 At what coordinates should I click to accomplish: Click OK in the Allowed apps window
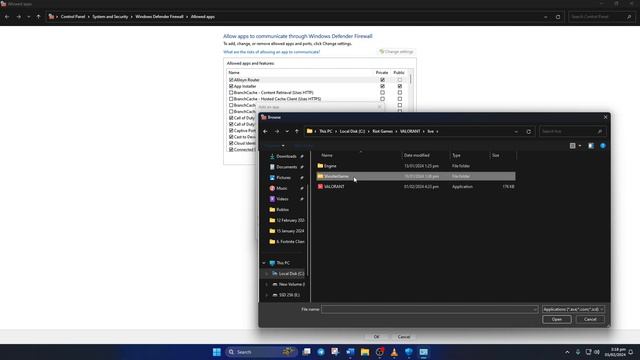(376, 337)
